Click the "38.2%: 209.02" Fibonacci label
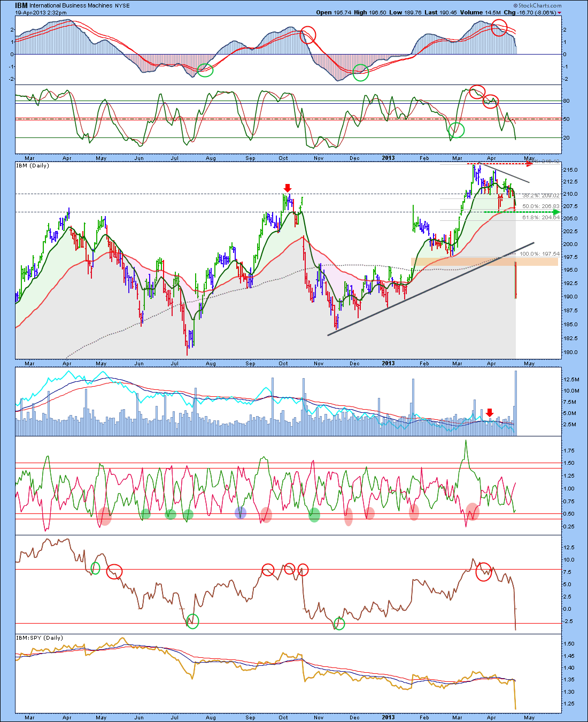 (541, 196)
